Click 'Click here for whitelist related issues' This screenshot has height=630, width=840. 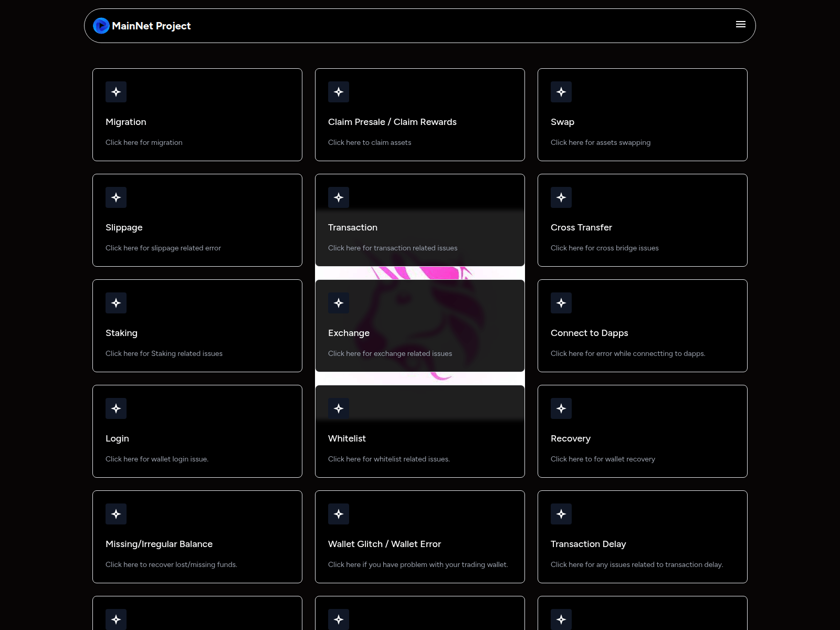coord(388,459)
